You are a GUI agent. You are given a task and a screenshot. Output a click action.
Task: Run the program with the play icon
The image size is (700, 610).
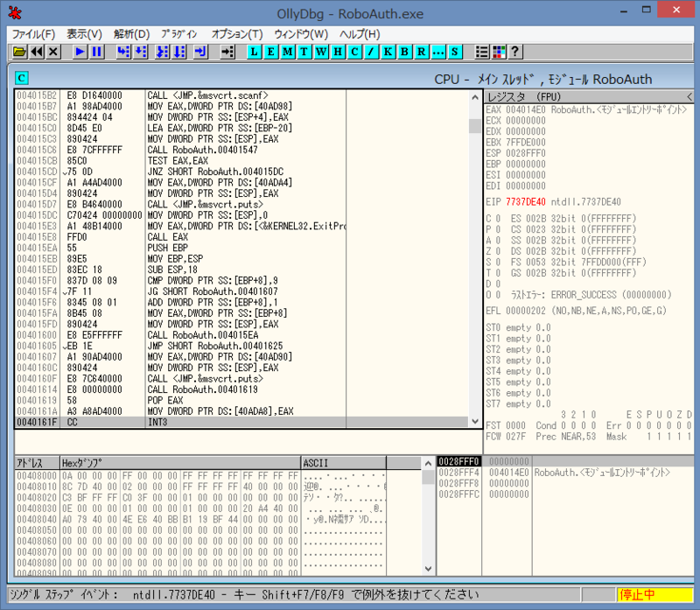click(x=80, y=52)
